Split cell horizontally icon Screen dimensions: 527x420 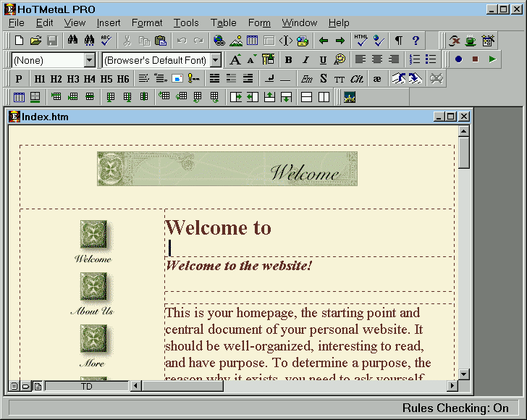[306, 98]
